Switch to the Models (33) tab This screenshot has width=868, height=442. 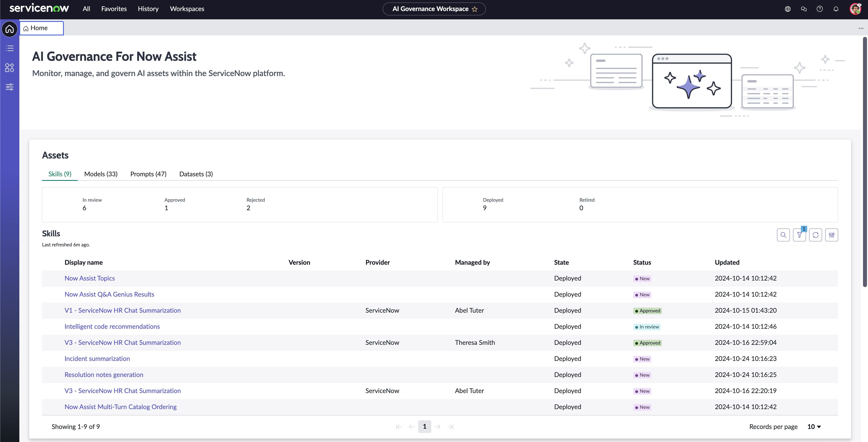pos(101,174)
